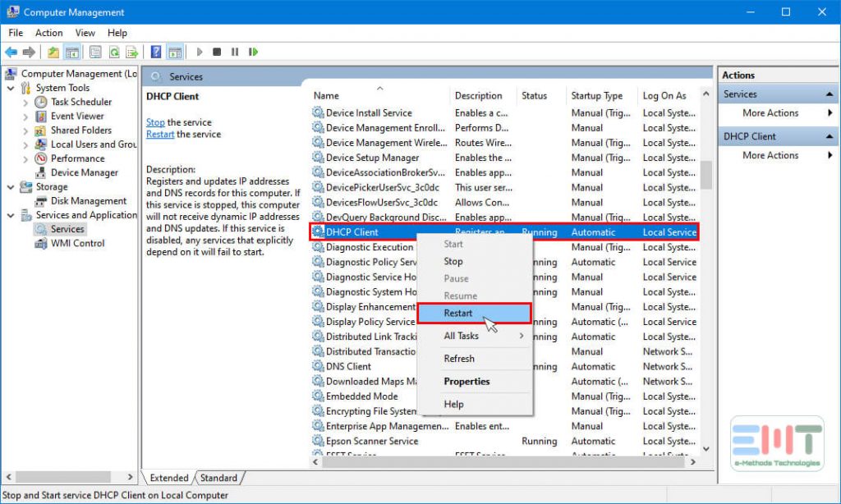Click the Disk Management icon
The width and height of the screenshot is (841, 504).
tap(41, 201)
